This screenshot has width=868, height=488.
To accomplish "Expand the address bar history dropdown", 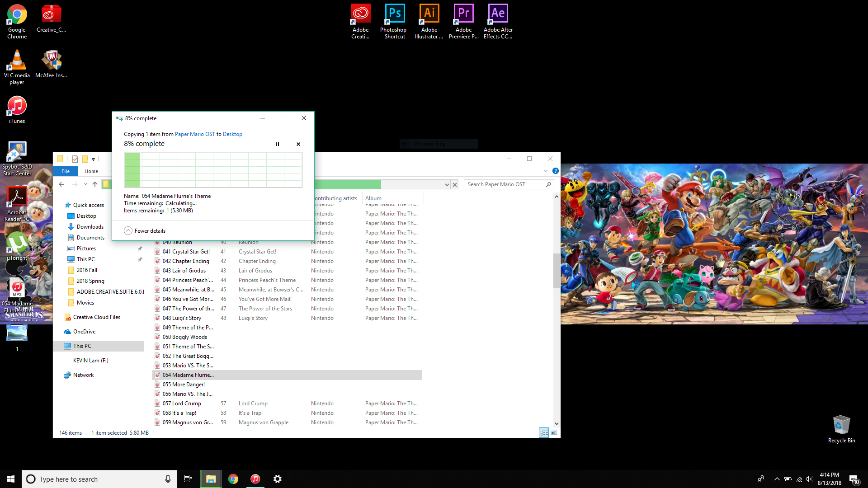I will [447, 184].
